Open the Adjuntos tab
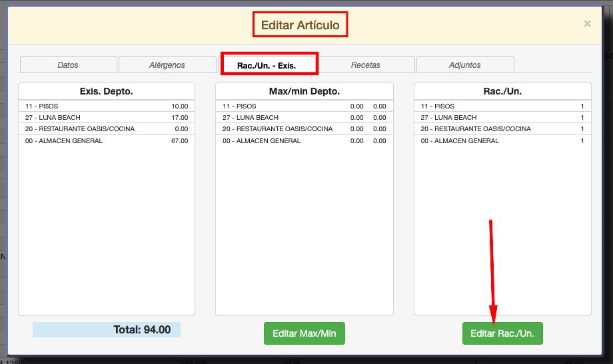 tap(464, 65)
